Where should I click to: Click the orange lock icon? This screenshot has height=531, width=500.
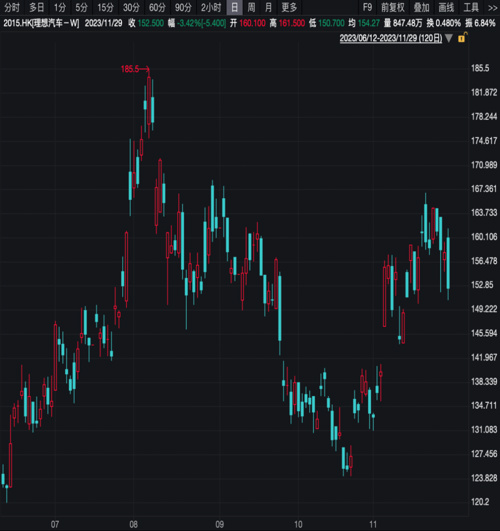tap(462, 38)
